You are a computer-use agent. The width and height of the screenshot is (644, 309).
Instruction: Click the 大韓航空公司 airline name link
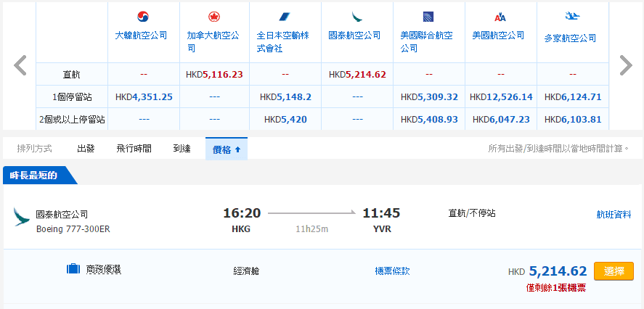point(142,35)
